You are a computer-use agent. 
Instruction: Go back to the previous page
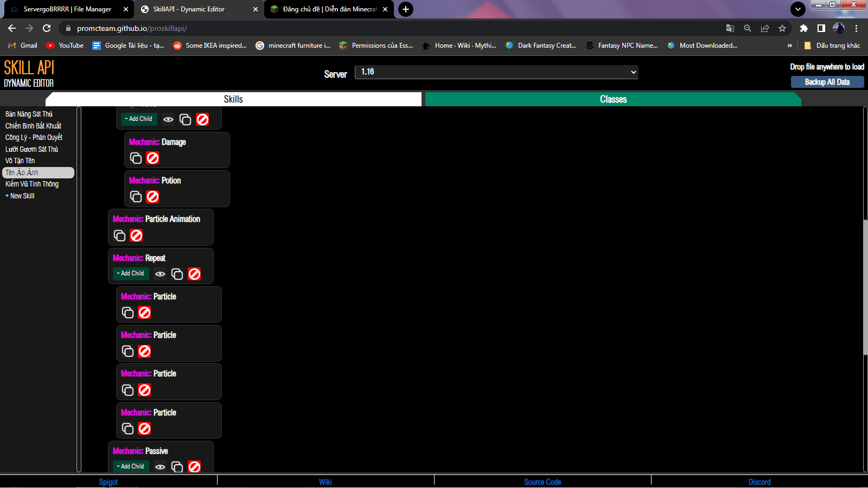coord(12,28)
